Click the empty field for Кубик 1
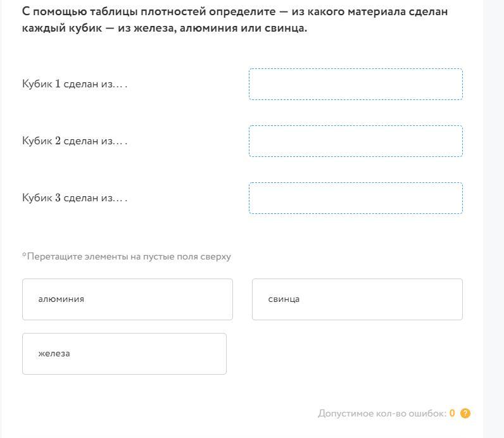This screenshot has height=438, width=504. click(355, 84)
